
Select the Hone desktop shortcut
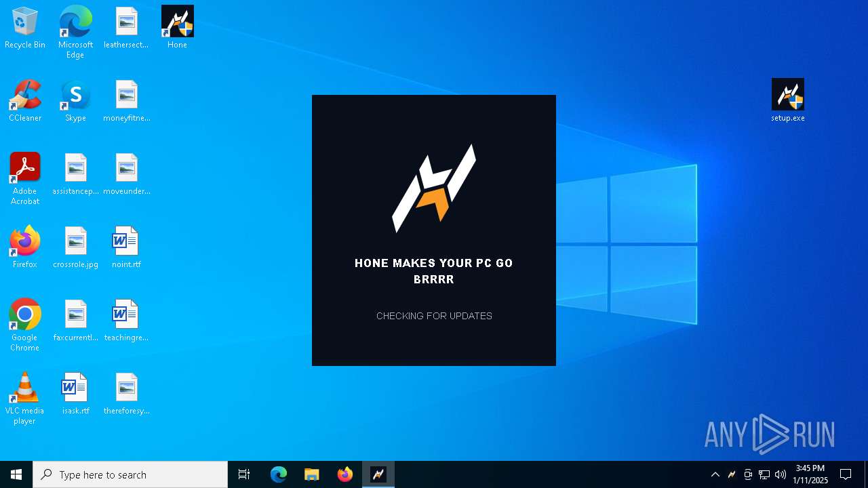pos(177,28)
